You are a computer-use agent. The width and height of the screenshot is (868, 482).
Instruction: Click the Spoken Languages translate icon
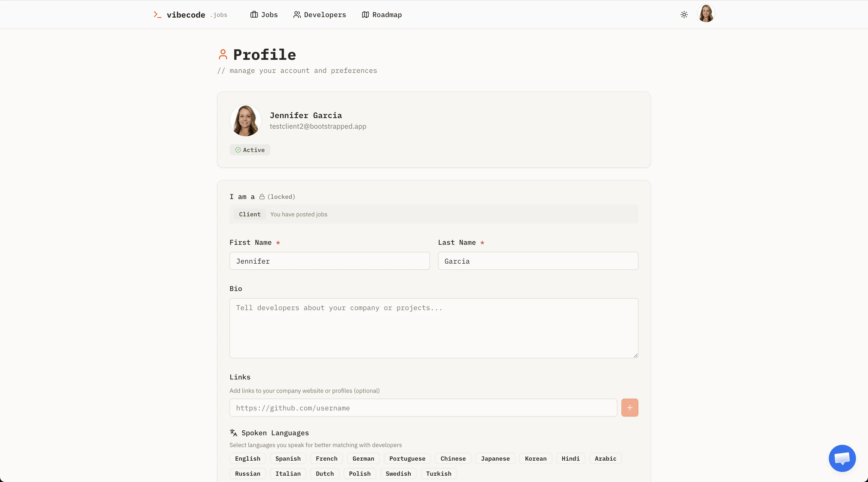(x=234, y=432)
